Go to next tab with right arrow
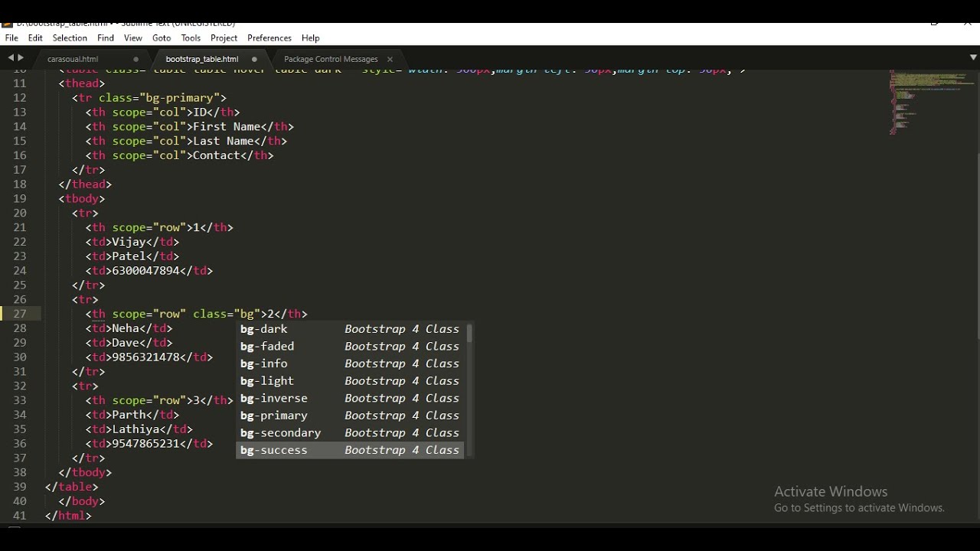The height and width of the screenshot is (551, 980). click(x=21, y=57)
